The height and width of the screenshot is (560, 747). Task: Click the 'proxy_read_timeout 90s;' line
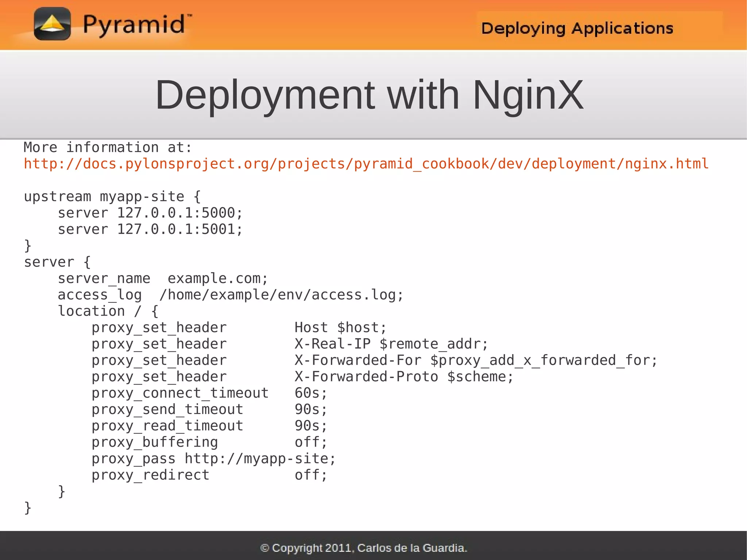pyautogui.click(x=210, y=426)
